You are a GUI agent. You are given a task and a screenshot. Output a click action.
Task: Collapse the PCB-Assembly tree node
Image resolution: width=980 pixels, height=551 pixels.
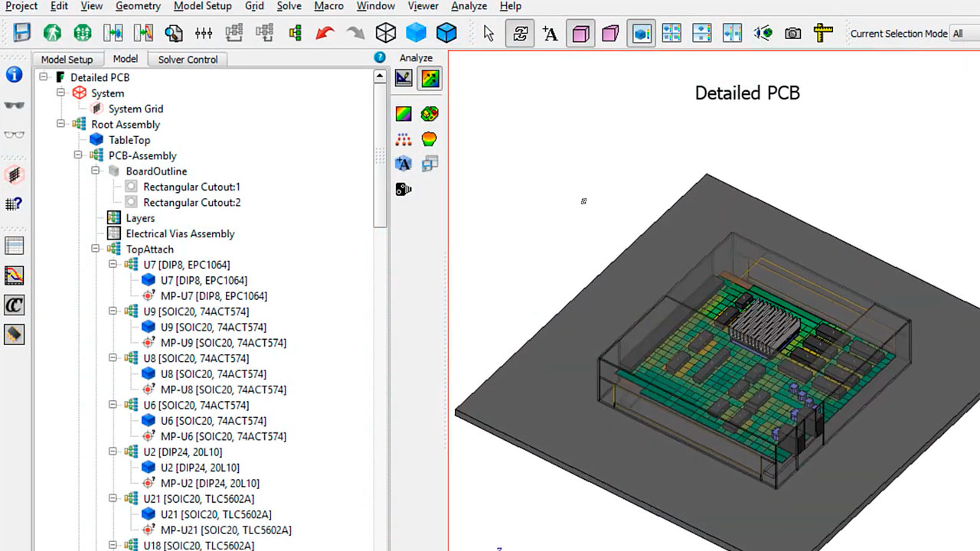(78, 155)
